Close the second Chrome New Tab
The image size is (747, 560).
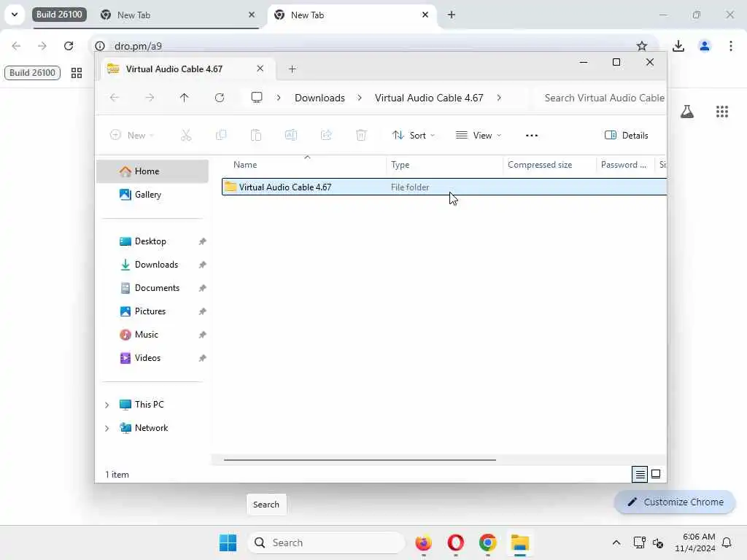pyautogui.click(x=425, y=15)
